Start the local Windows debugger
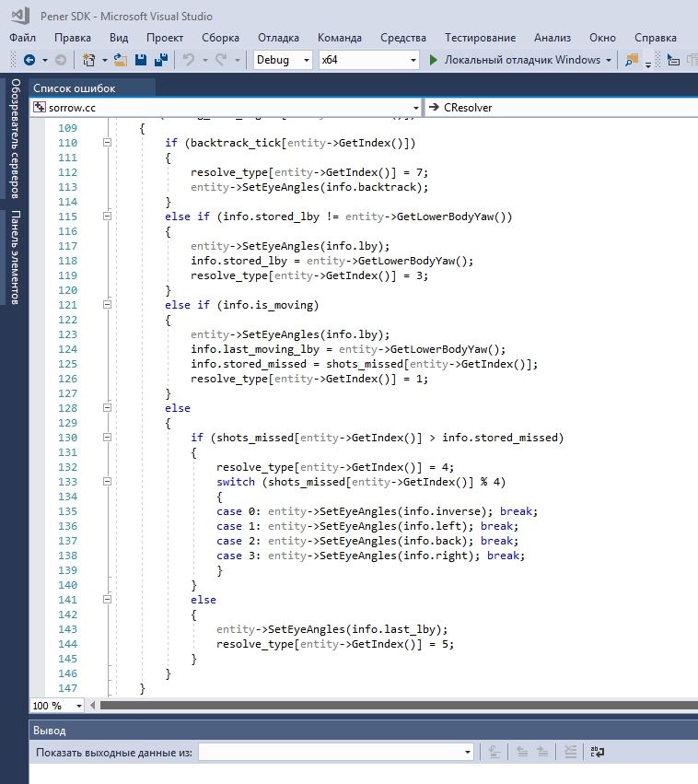Image resolution: width=698 pixels, height=784 pixels. (x=514, y=60)
